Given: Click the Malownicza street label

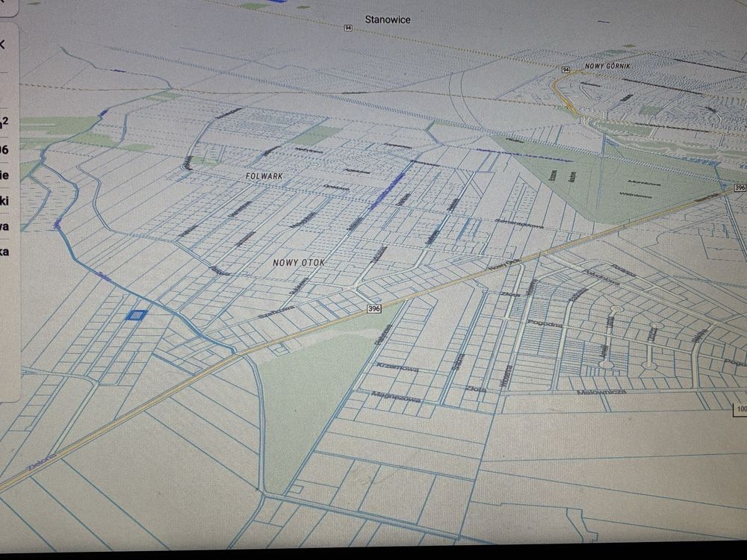Looking at the screenshot, I should pyautogui.click(x=601, y=393).
